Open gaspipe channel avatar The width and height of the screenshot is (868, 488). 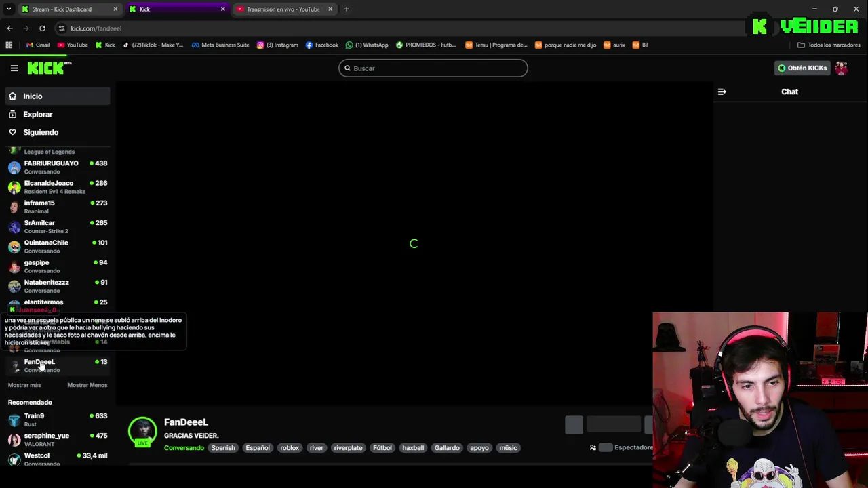click(x=14, y=266)
